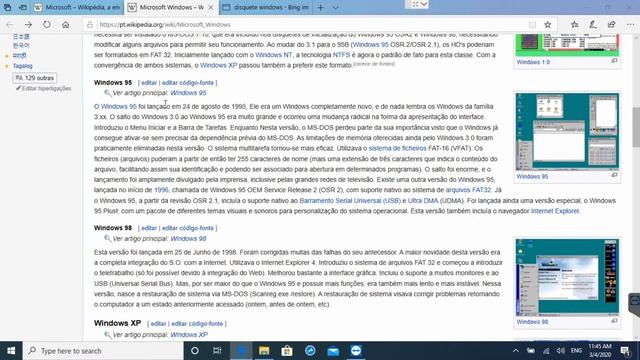Click the Windows 95 image caption link

click(x=532, y=177)
